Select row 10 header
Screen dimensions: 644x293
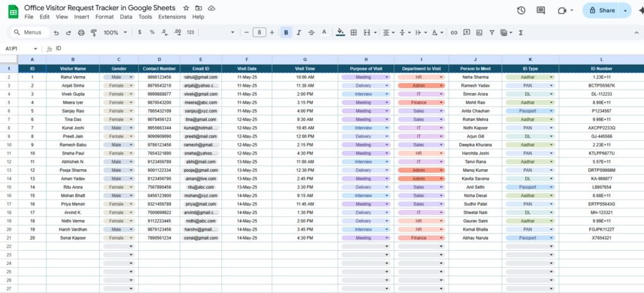click(9, 145)
